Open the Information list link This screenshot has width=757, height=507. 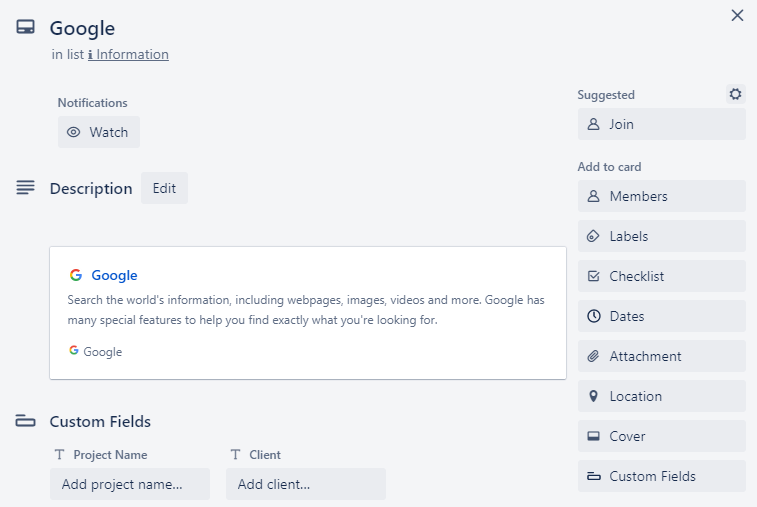point(128,55)
